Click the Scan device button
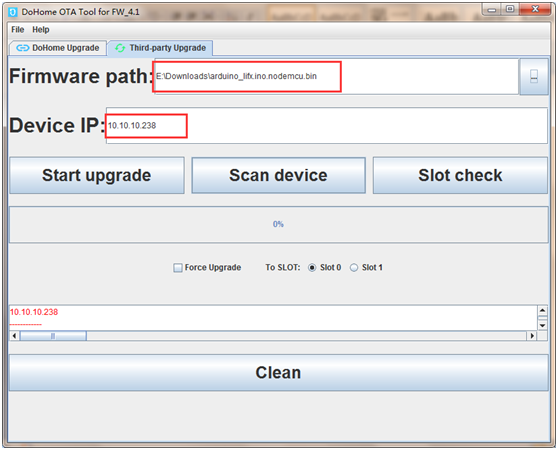558x450 pixels. (279, 175)
